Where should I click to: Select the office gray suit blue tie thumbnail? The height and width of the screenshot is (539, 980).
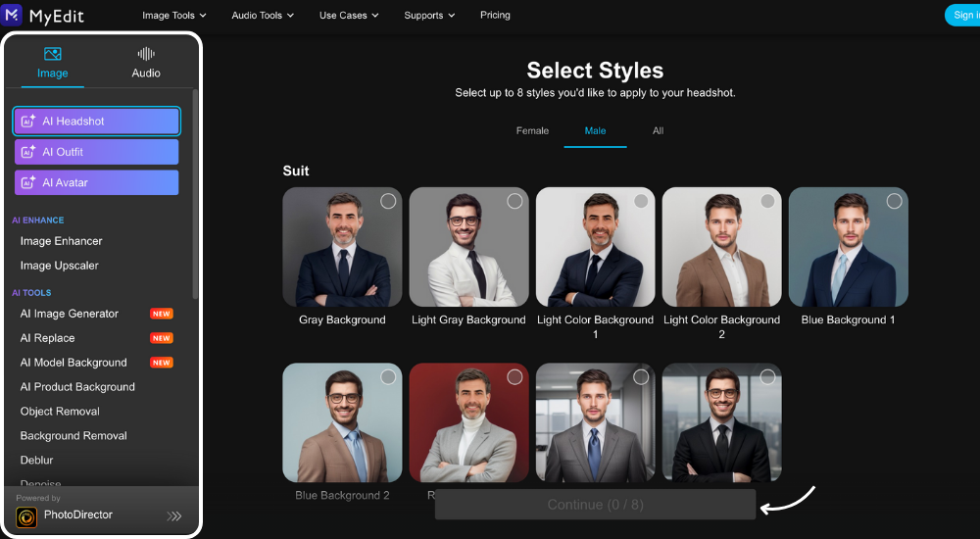coord(596,422)
